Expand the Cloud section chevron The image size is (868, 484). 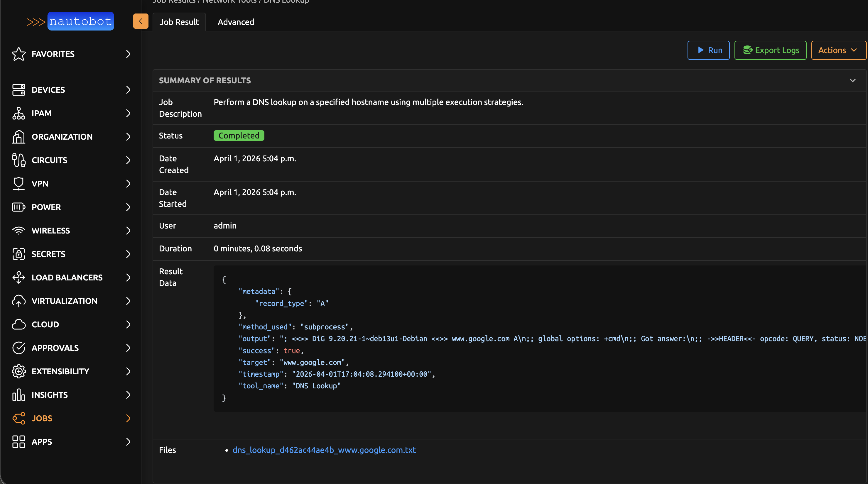pos(128,324)
